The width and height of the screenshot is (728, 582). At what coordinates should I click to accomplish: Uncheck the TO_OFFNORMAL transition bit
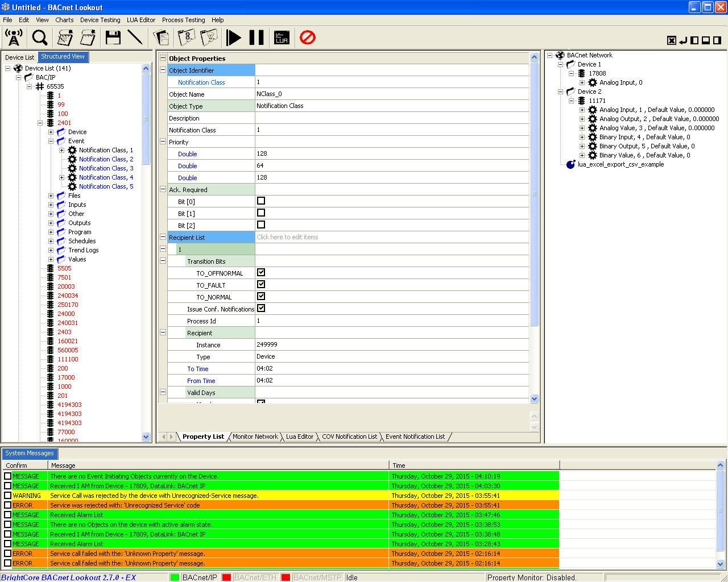click(261, 273)
